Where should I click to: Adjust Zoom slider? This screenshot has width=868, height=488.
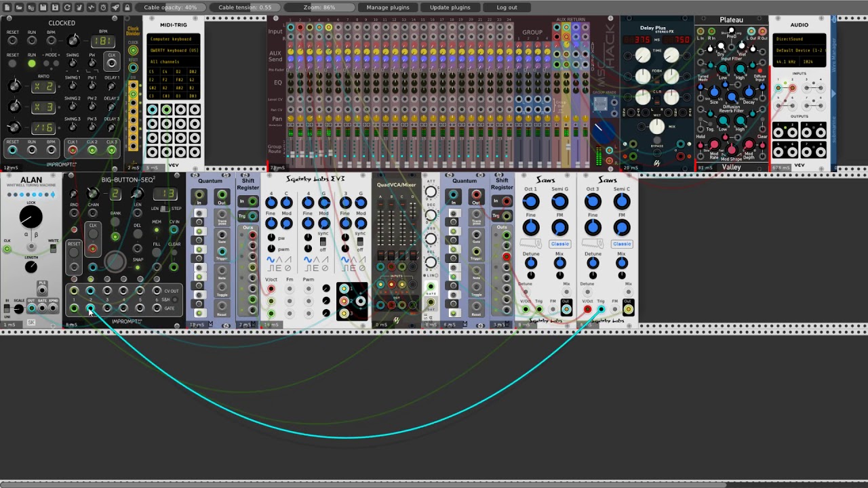319,7
